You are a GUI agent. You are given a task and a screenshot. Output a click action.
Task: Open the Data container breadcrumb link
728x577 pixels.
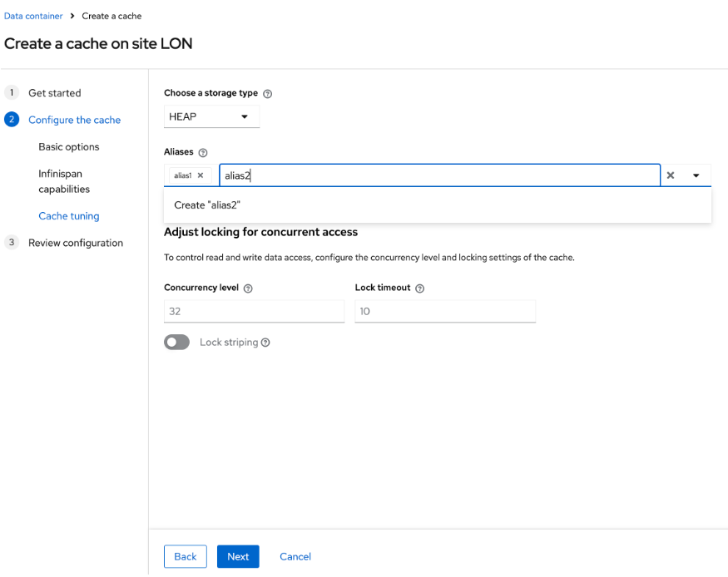coord(33,16)
